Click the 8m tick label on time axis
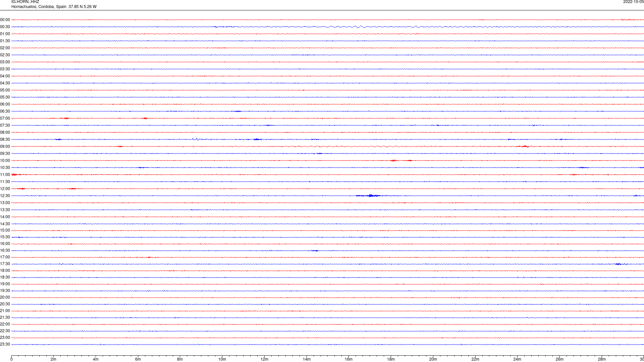The image size is (644, 362). [x=180, y=359]
